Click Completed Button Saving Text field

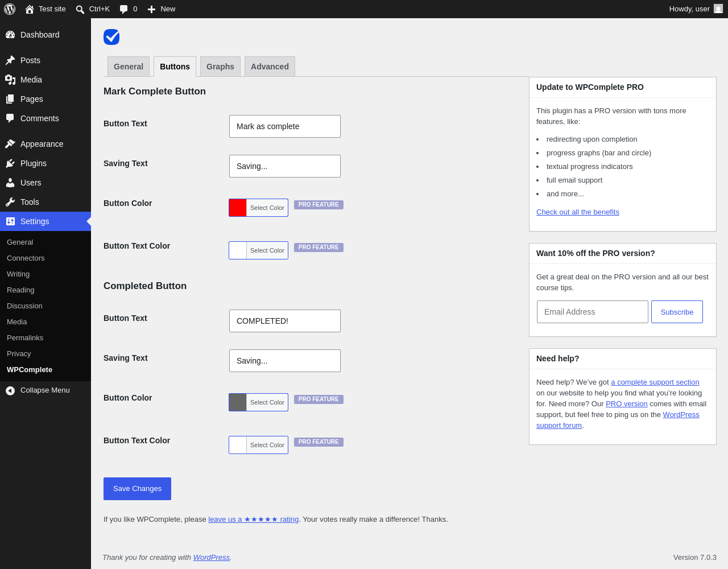click(285, 361)
